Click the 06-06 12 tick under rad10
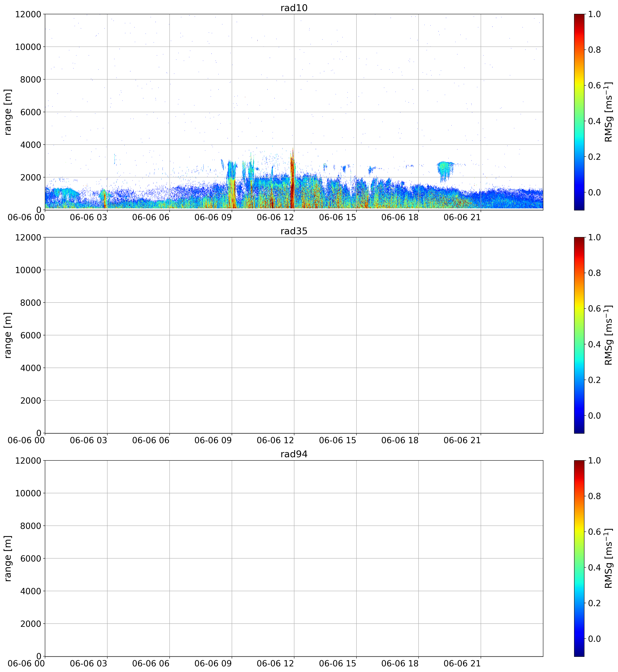 [x=275, y=217]
